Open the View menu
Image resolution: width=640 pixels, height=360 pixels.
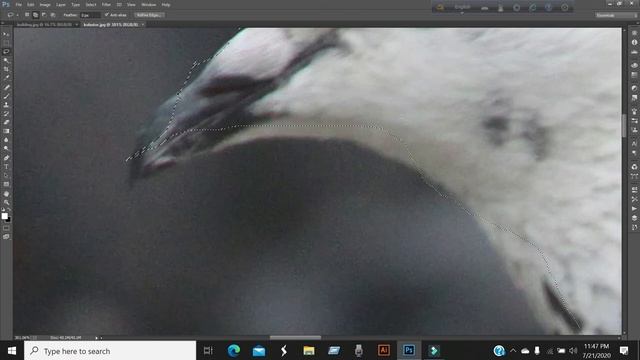click(131, 4)
